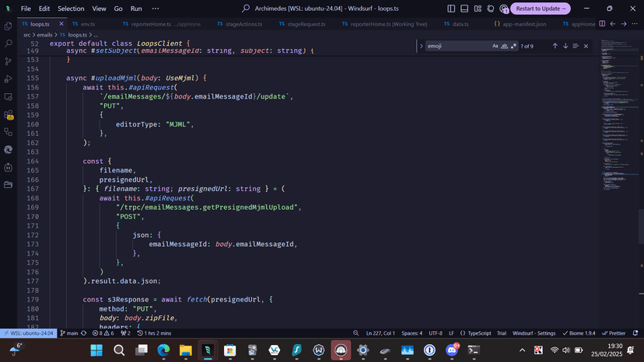The image size is (644, 362).
Task: Jump to the previous find match
Action: point(555,46)
